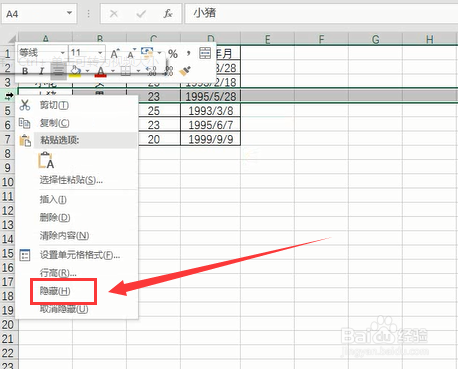
Task: Click the merge and center icon
Action: (x=205, y=53)
